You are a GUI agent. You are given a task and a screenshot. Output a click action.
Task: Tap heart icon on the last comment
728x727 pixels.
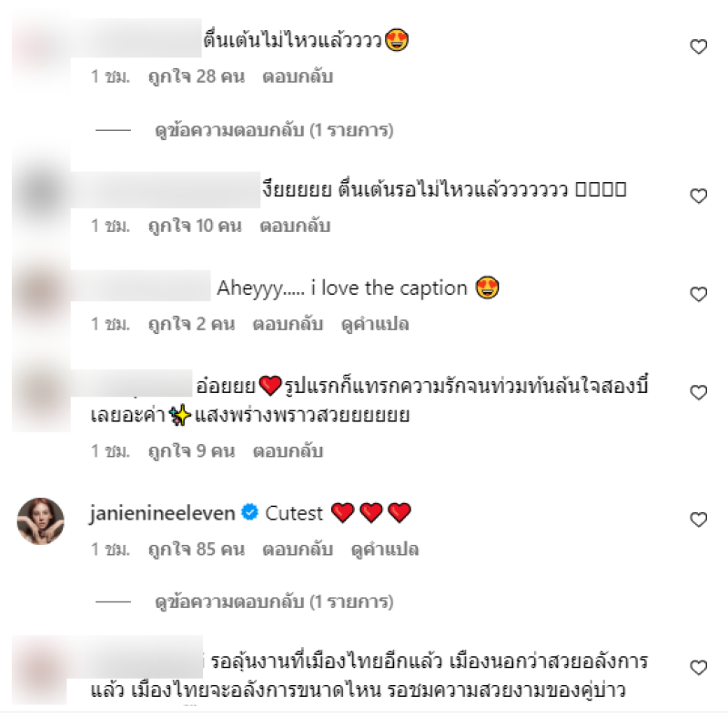[698, 668]
